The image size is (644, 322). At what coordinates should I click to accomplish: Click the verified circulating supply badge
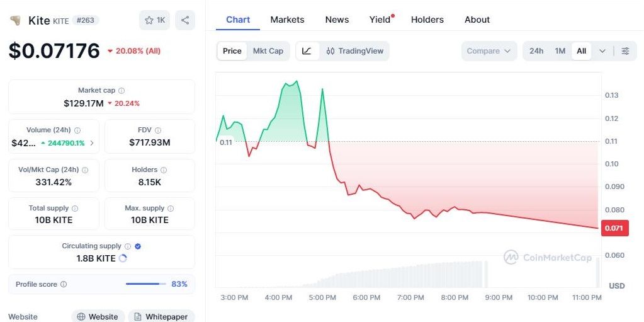(x=138, y=246)
